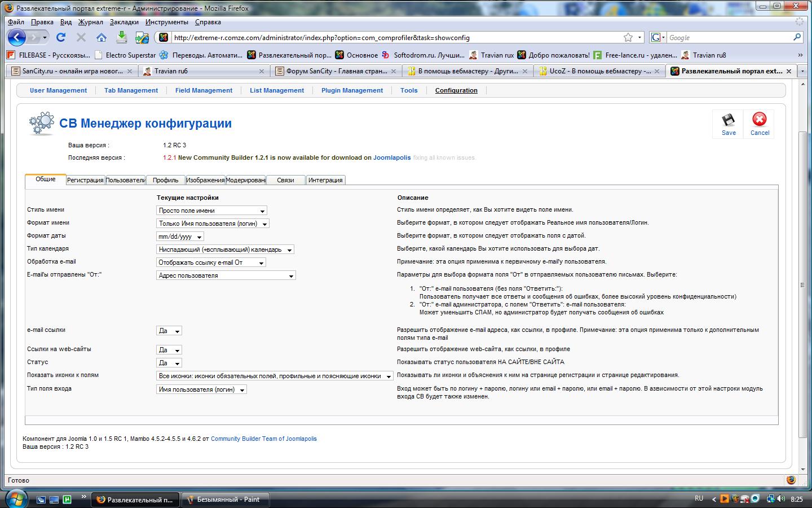Switch to Форум SanCity browser tab
The height and width of the screenshot is (508, 812).
click(337, 71)
